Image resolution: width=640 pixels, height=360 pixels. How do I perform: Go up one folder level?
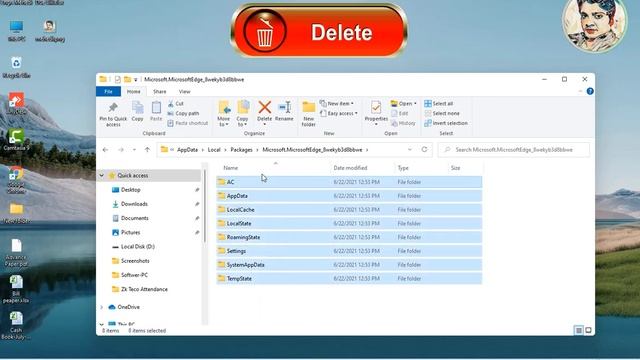(147, 150)
